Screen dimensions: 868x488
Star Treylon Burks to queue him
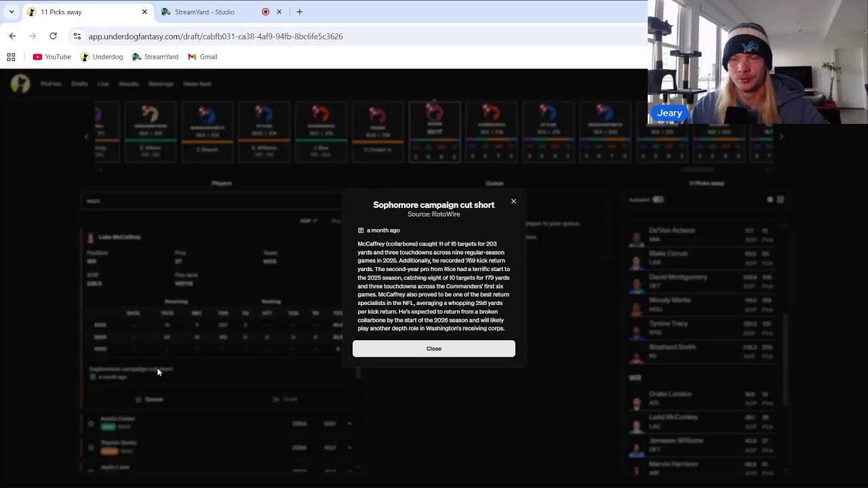(91, 447)
